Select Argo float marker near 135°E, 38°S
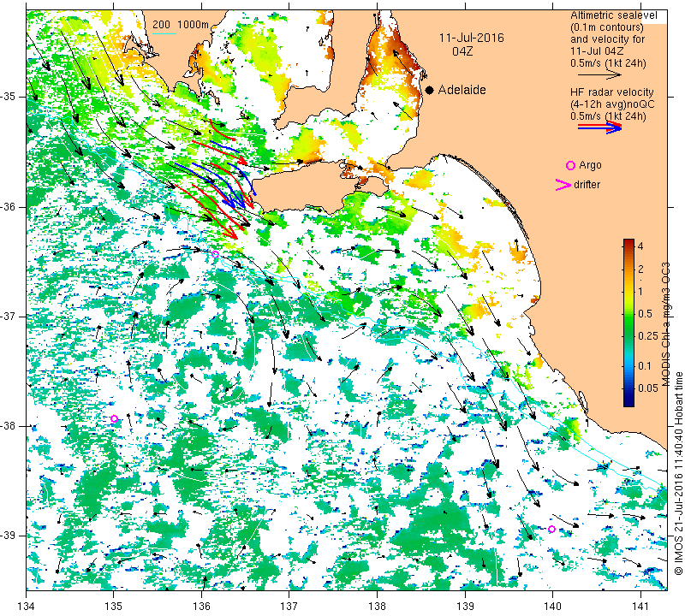This screenshot has width=685, height=616. click(115, 418)
